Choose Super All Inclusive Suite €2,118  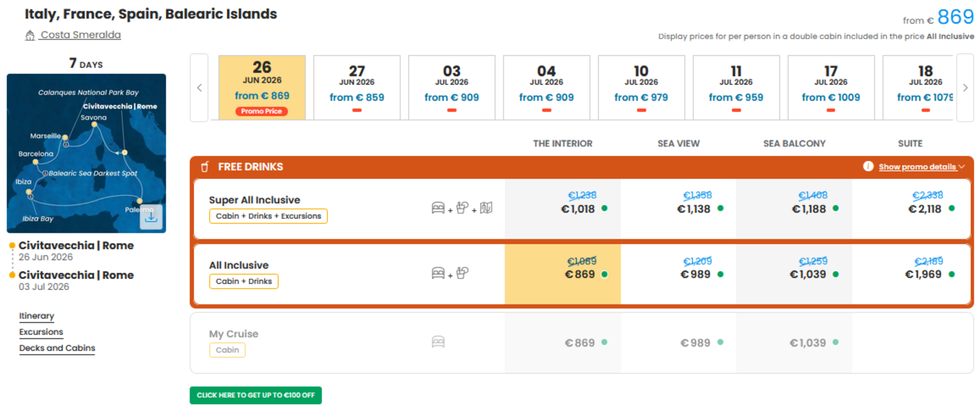911,209
